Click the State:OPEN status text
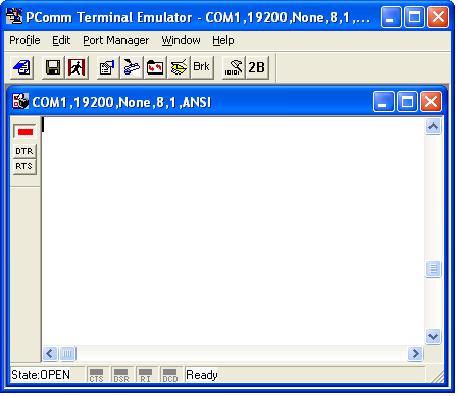 pos(40,375)
